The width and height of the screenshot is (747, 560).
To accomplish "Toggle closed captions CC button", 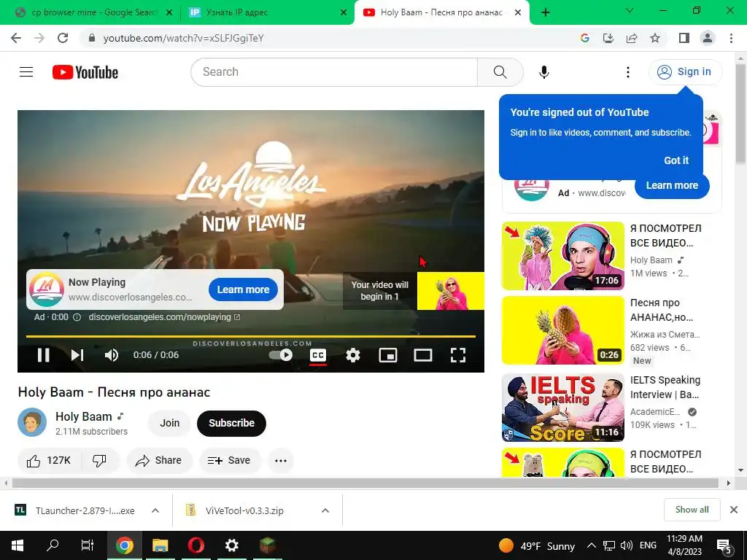I will (x=318, y=355).
